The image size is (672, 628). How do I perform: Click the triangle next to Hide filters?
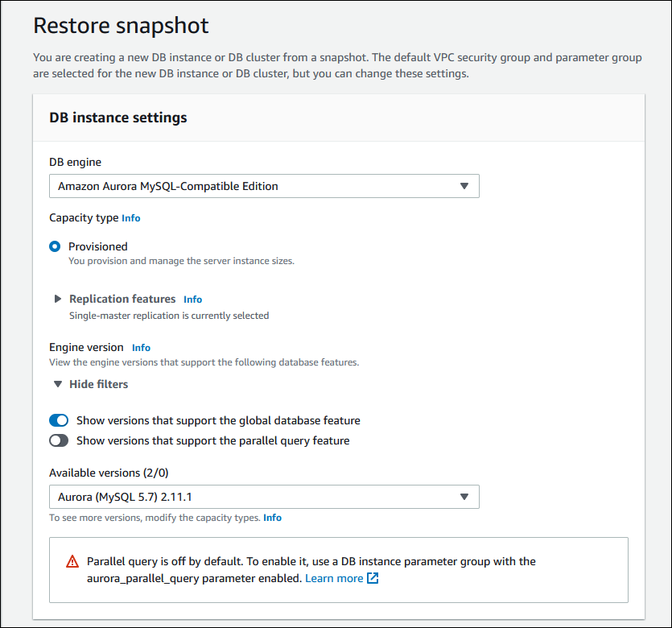click(x=57, y=384)
